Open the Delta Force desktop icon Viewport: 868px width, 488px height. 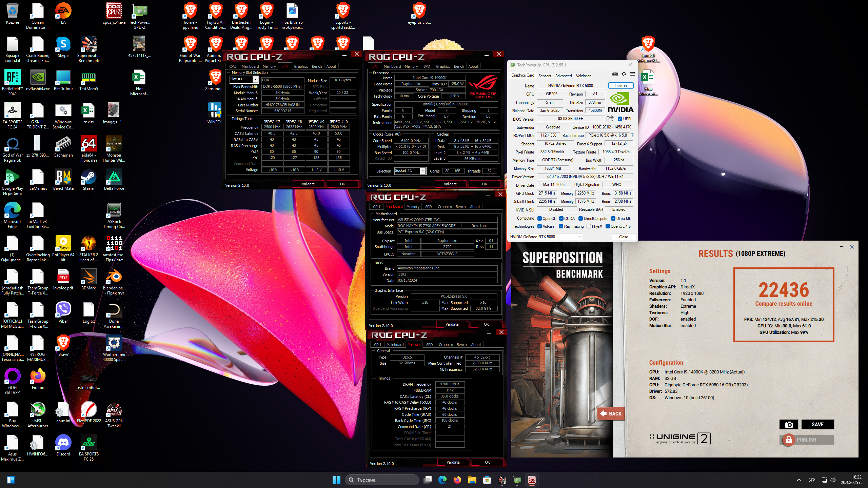coord(114,180)
